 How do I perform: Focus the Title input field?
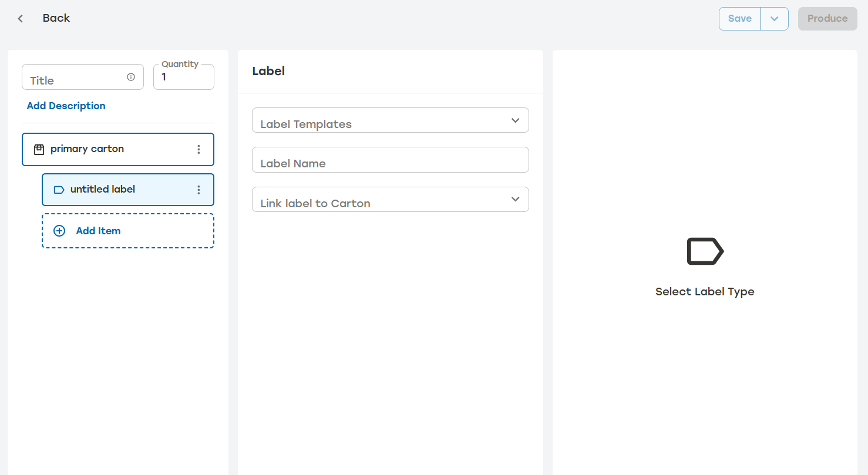tap(83, 77)
